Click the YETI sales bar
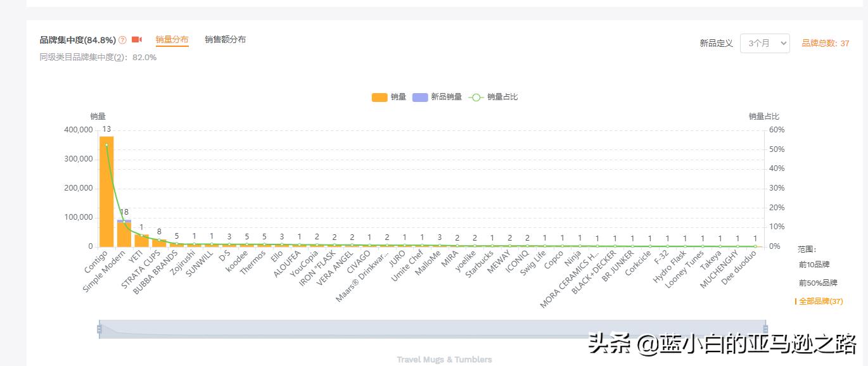Viewport: 868px width, 366px height. click(x=141, y=240)
